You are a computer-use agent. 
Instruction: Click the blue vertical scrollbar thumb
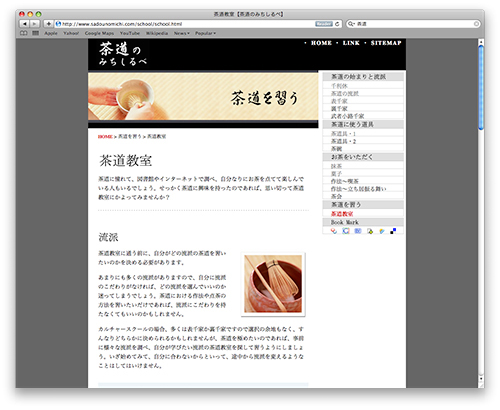tap(481, 88)
